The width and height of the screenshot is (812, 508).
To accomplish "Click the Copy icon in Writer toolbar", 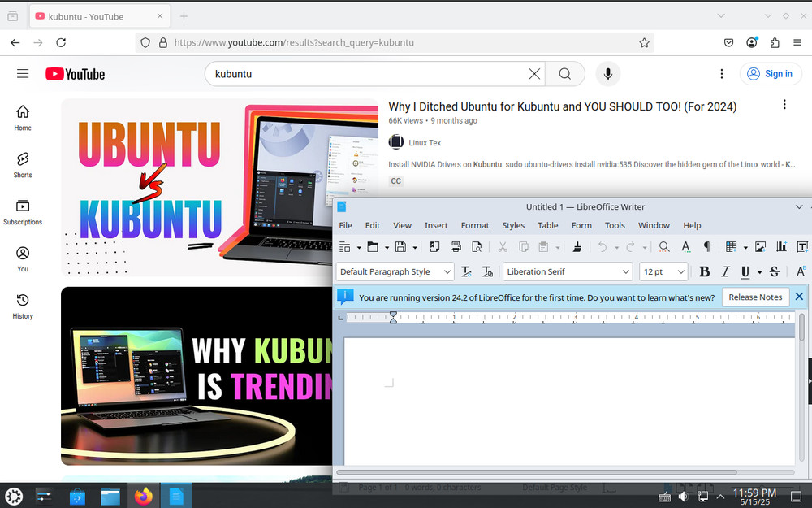I will tap(524, 247).
